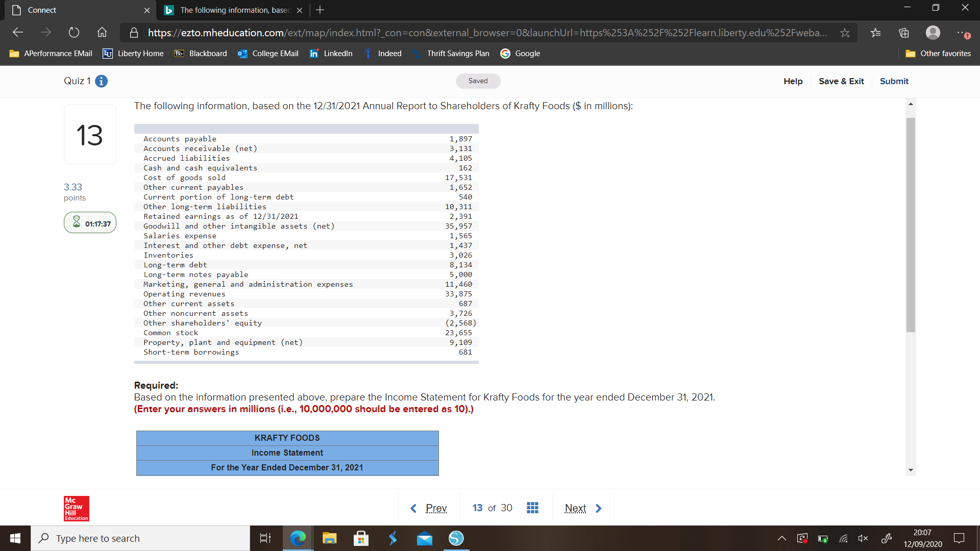Click the browser refresh icon
Screen dimensions: 980x551
pyautogui.click(x=74, y=33)
